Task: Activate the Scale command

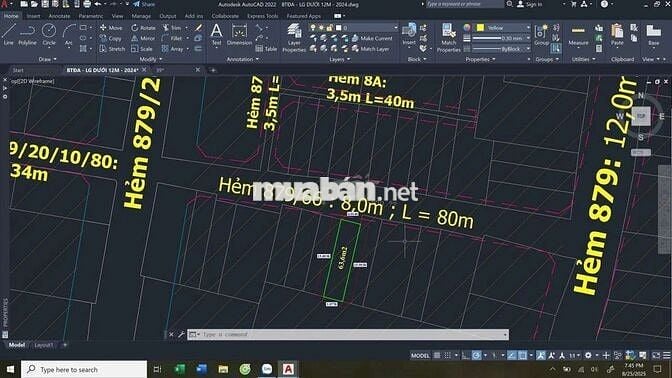Action: pyautogui.click(x=142, y=49)
